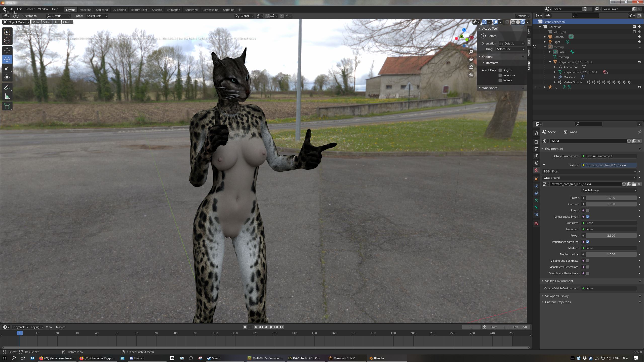Open Discord from the Windows taskbar

point(137,358)
